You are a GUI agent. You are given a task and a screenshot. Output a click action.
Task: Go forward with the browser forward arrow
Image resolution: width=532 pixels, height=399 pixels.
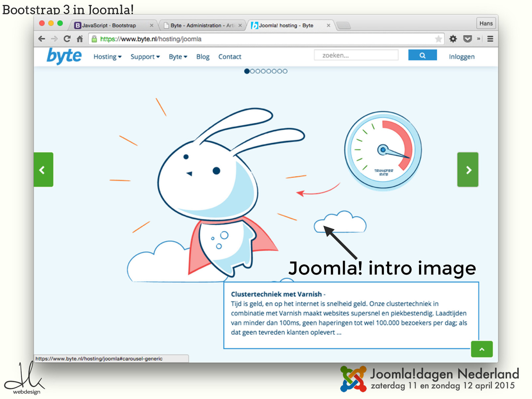click(54, 39)
